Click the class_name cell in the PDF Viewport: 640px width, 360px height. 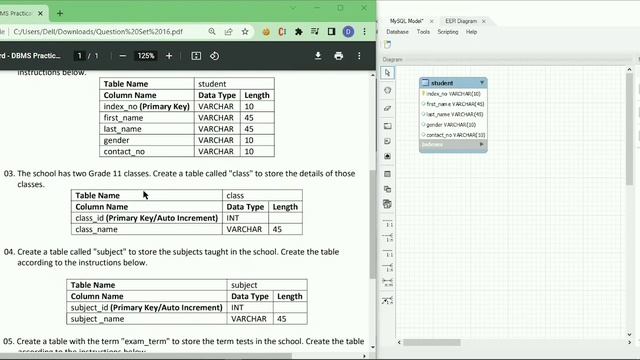[x=147, y=229]
